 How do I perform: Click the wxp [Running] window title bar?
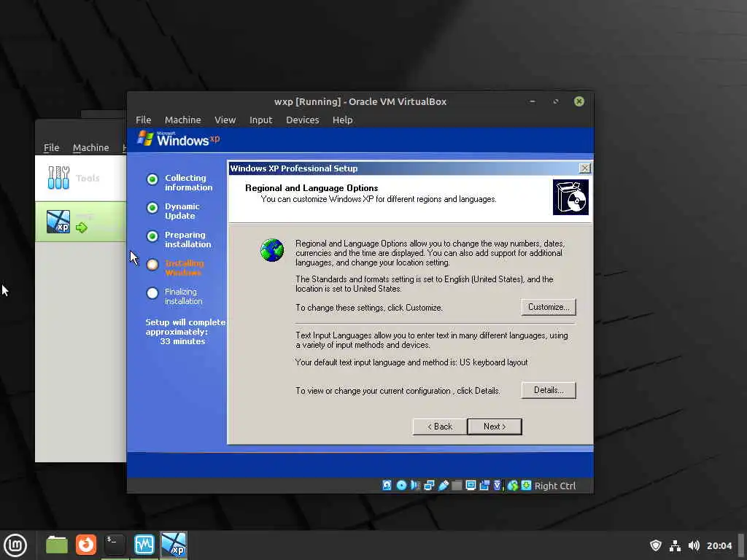coord(360,101)
